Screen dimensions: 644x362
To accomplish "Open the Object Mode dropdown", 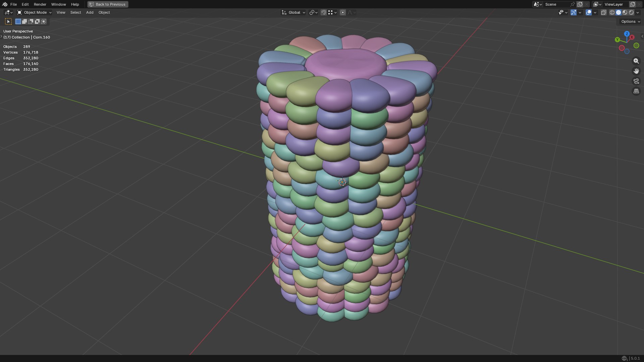I will pos(34,12).
